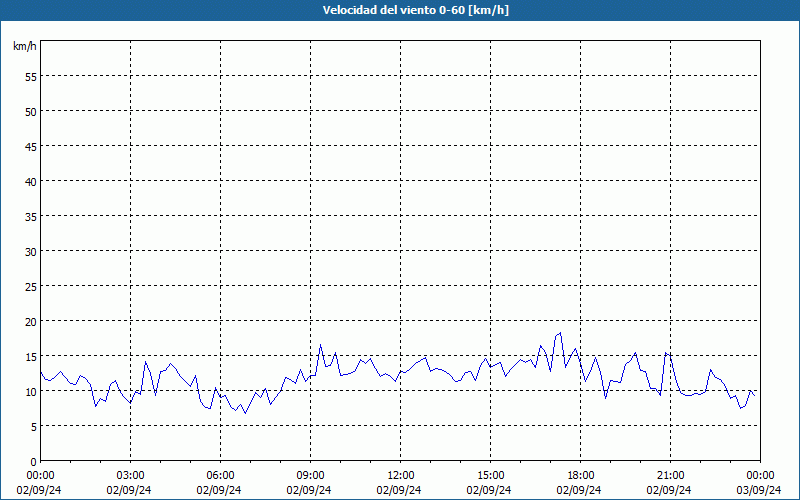This screenshot has width=800, height=500.
Task: Click the 0 y-axis label
Action: coord(34,462)
